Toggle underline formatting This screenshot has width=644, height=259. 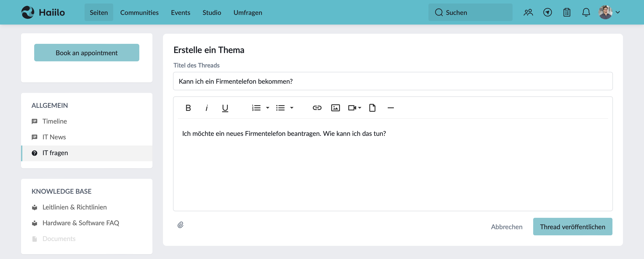225,108
